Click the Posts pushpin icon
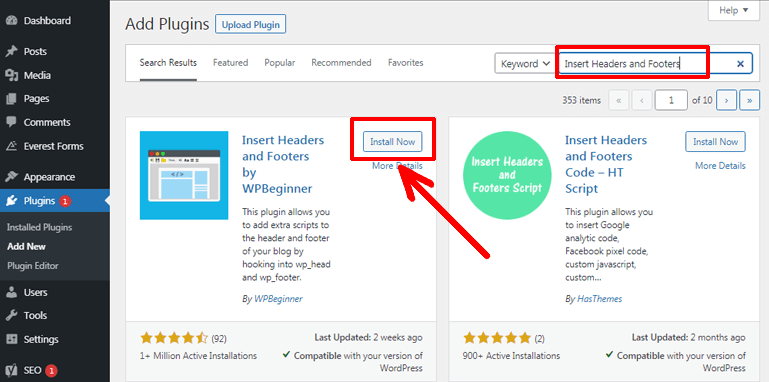Image resolution: width=769 pixels, height=382 pixels. (x=11, y=51)
